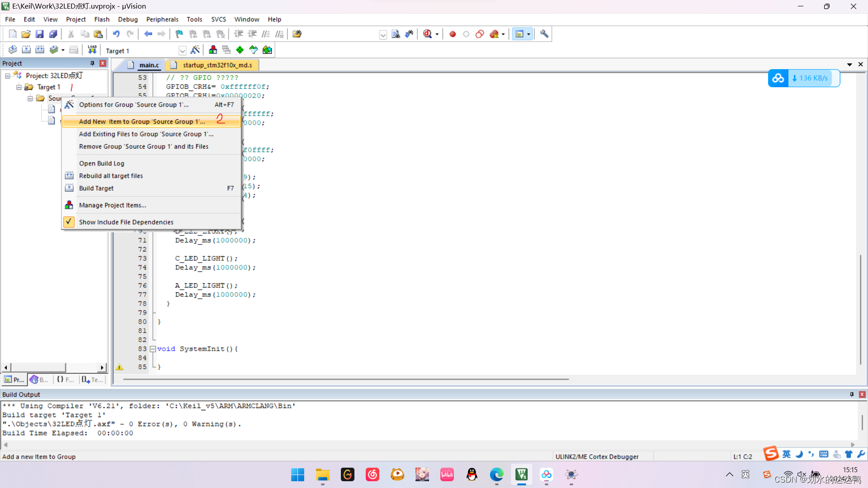
Task: Open the Manage Project Items toolbar icon
Action: point(213,50)
